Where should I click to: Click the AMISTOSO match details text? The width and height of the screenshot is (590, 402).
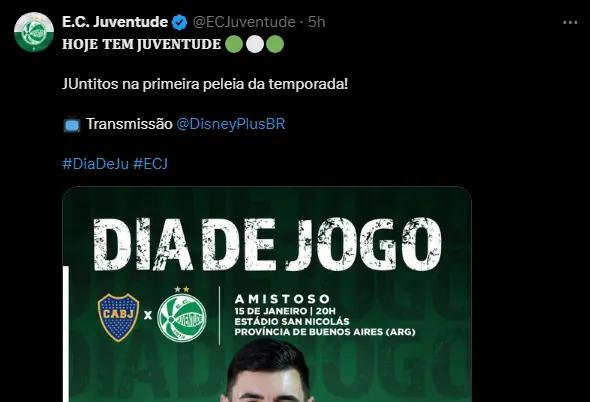(x=325, y=315)
